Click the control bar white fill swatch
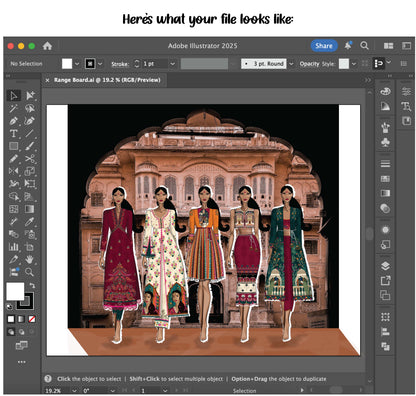 tap(67, 64)
